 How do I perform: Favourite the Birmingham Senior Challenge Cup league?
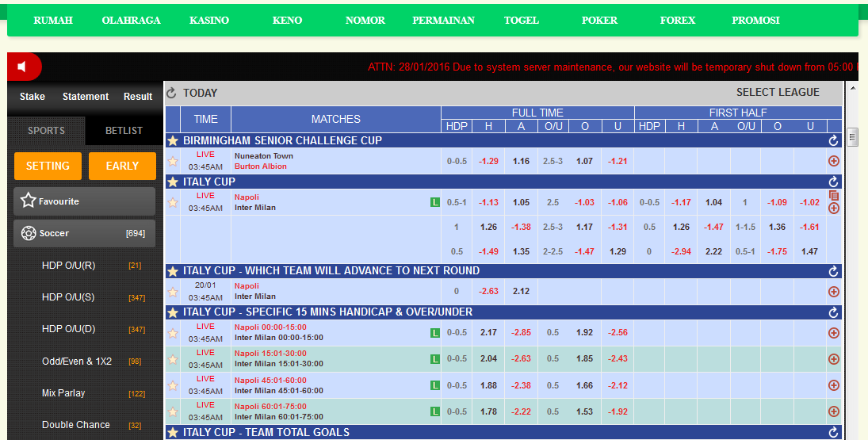(x=173, y=140)
